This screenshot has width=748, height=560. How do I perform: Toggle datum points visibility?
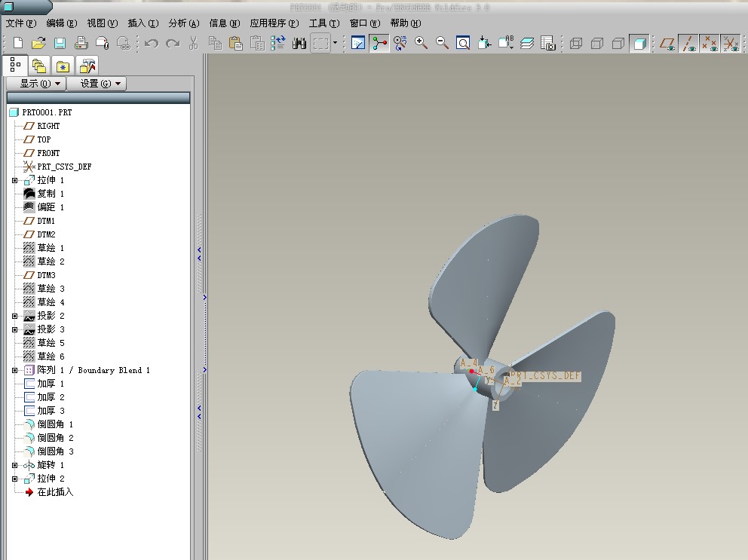tap(710, 44)
